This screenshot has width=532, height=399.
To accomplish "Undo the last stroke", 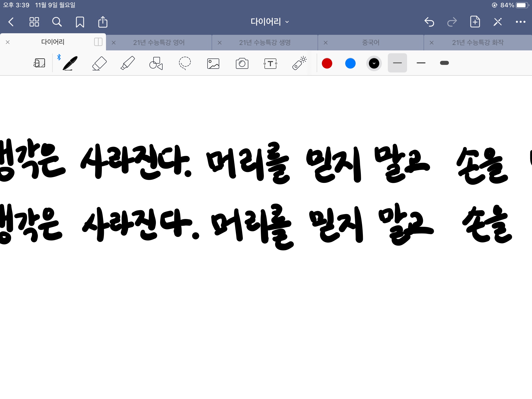I will (x=429, y=22).
